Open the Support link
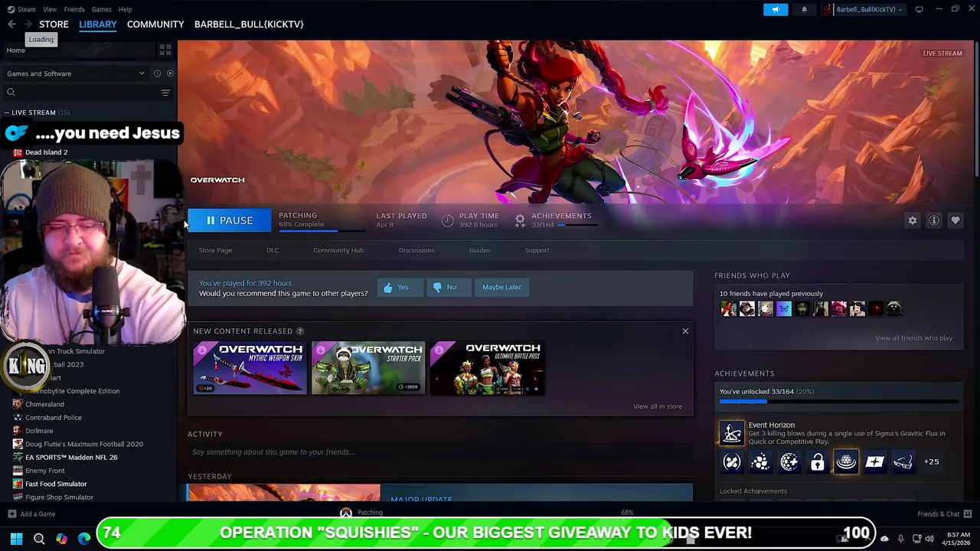 click(x=537, y=250)
